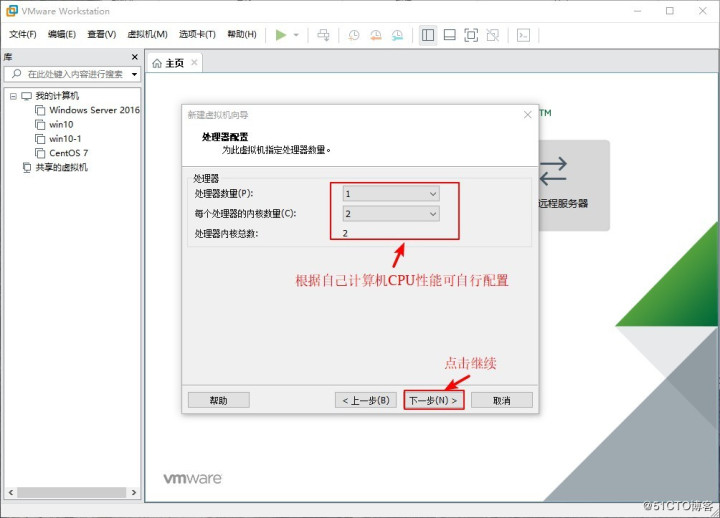Viewport: 720px width, 518px height.
Task: Click the take snapshot clock icon
Action: [x=354, y=35]
